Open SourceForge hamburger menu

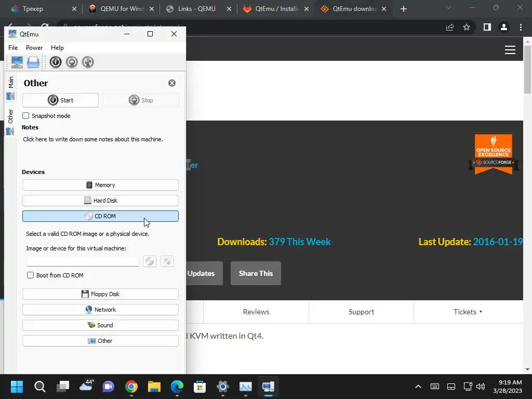(x=510, y=50)
